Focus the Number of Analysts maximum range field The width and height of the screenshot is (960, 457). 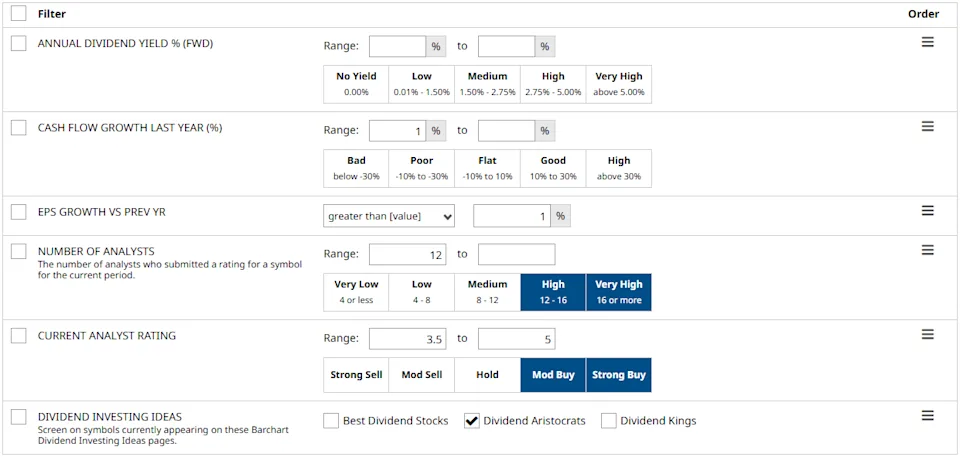click(516, 255)
